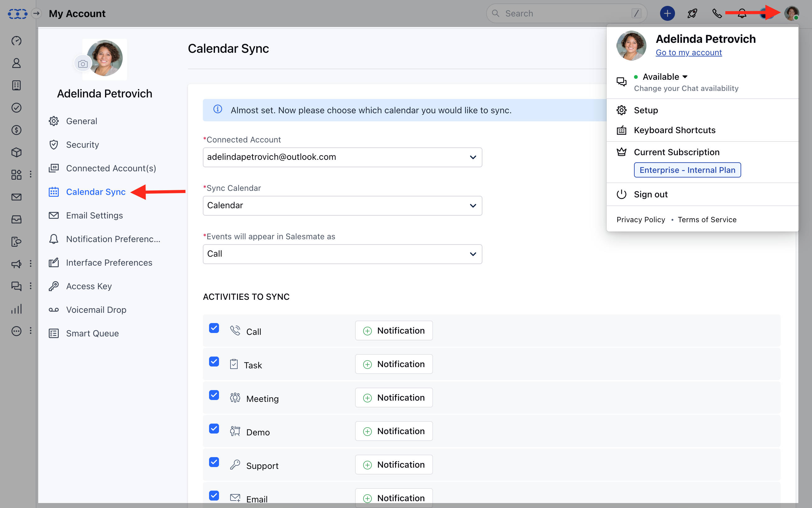Expand the Connected Account dropdown

(342, 157)
